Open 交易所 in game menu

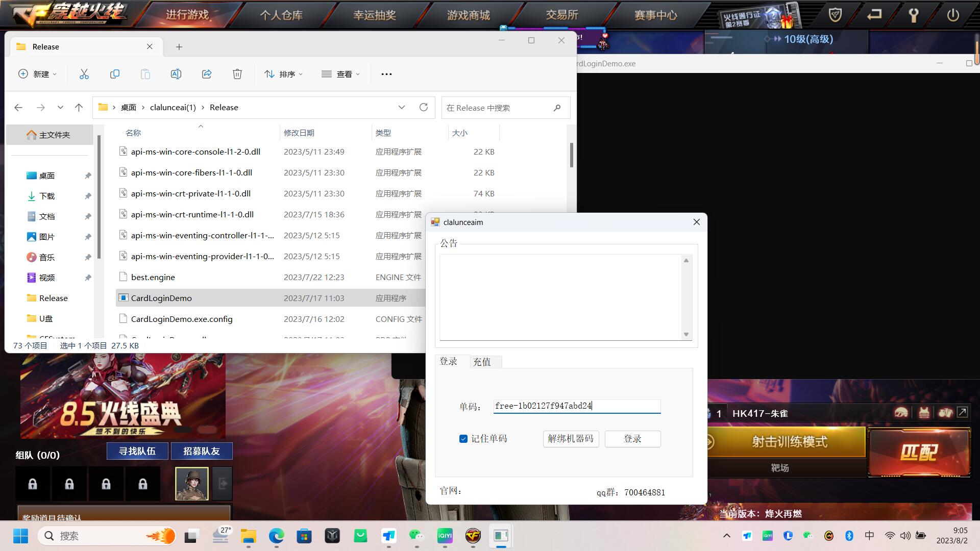point(562,15)
